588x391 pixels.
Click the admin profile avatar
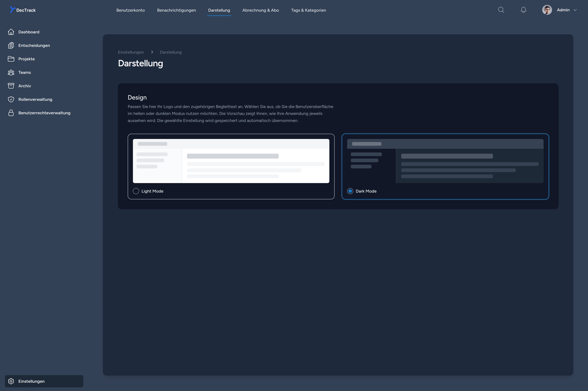click(547, 10)
